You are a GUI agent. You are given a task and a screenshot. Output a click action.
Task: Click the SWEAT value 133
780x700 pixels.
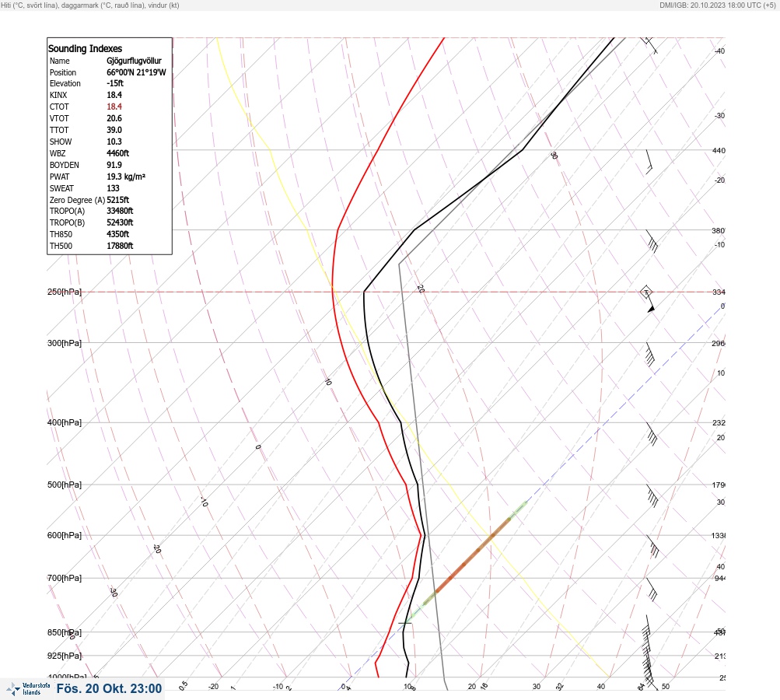pyautogui.click(x=113, y=188)
